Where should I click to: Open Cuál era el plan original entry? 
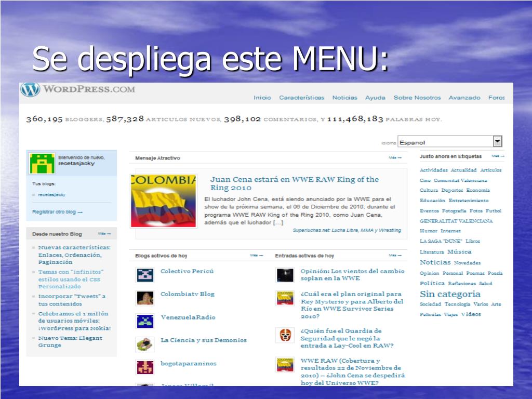(352, 305)
